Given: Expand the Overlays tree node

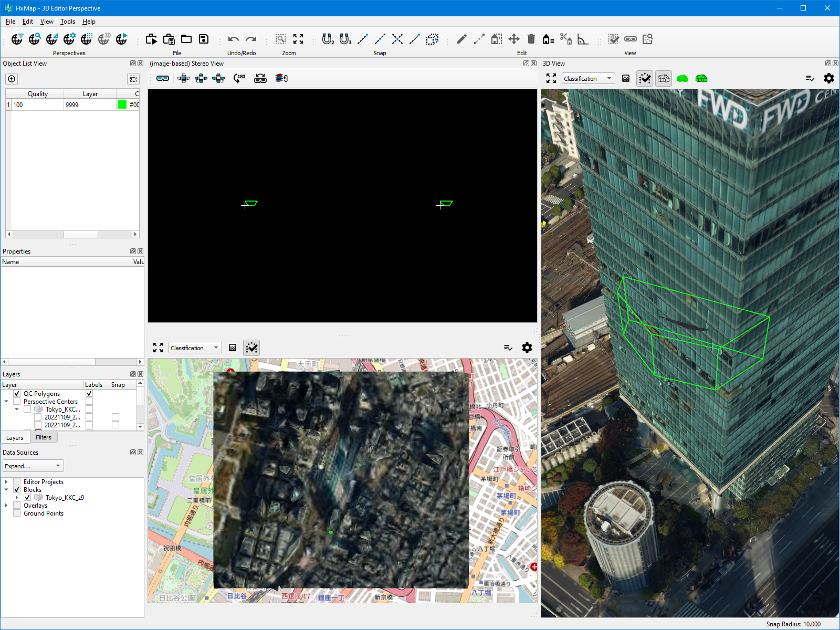Looking at the screenshot, I should coord(6,506).
